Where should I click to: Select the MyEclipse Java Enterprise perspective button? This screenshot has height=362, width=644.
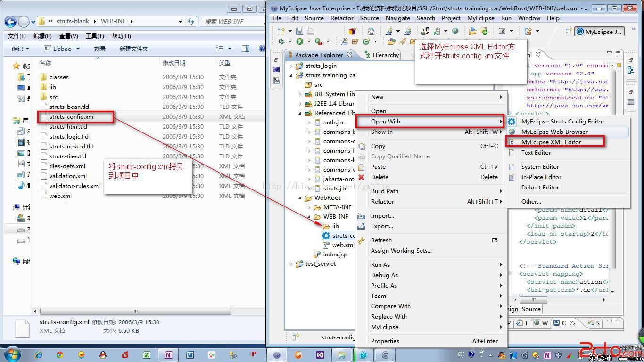tap(600, 32)
